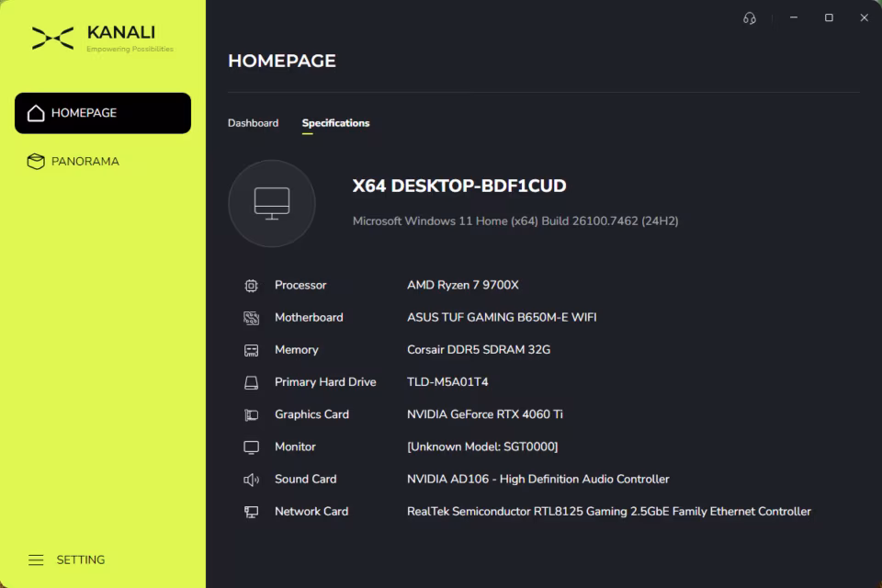Click the Memory module icon
Image resolution: width=882 pixels, height=588 pixels.
(x=252, y=351)
